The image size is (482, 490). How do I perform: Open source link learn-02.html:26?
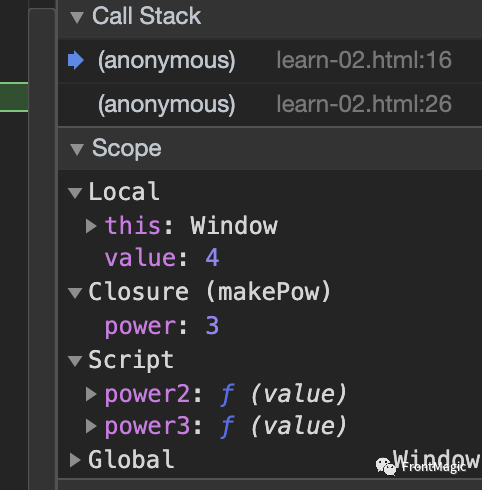click(x=364, y=104)
